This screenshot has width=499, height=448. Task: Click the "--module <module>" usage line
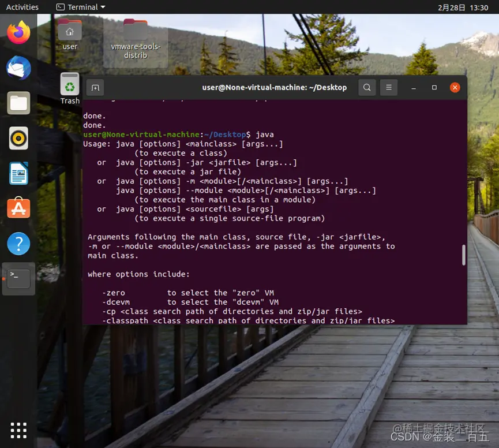click(x=246, y=190)
